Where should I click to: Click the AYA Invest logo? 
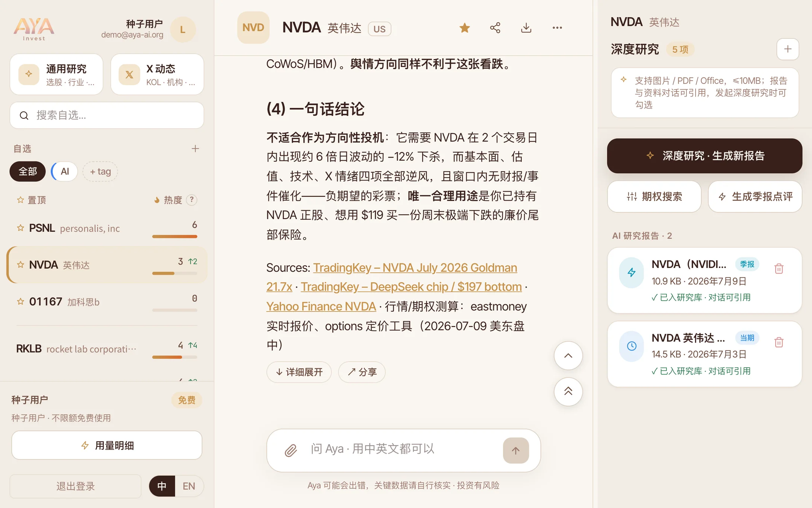point(34,29)
